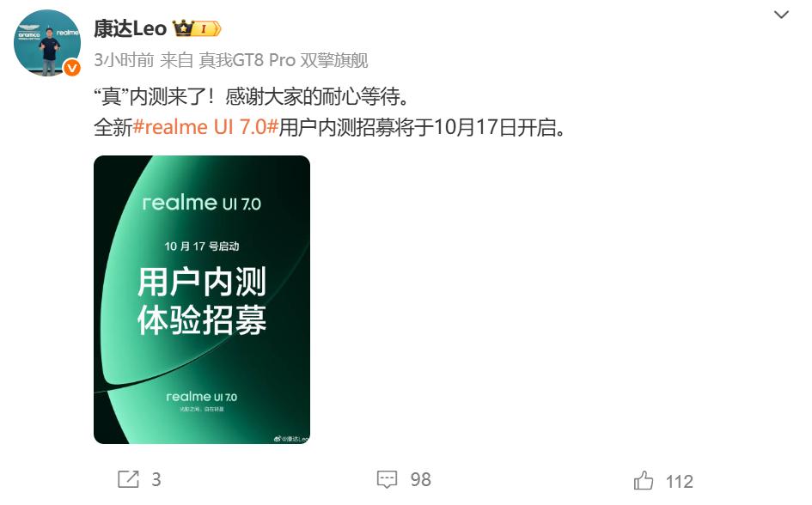
Task: Click the repost count 3
Action: coord(156,479)
